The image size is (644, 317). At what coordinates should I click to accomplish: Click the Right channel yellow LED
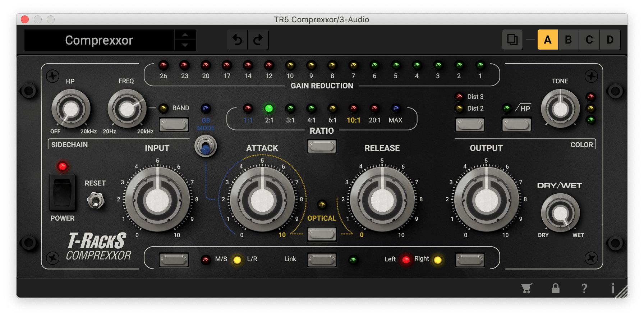coord(438,260)
